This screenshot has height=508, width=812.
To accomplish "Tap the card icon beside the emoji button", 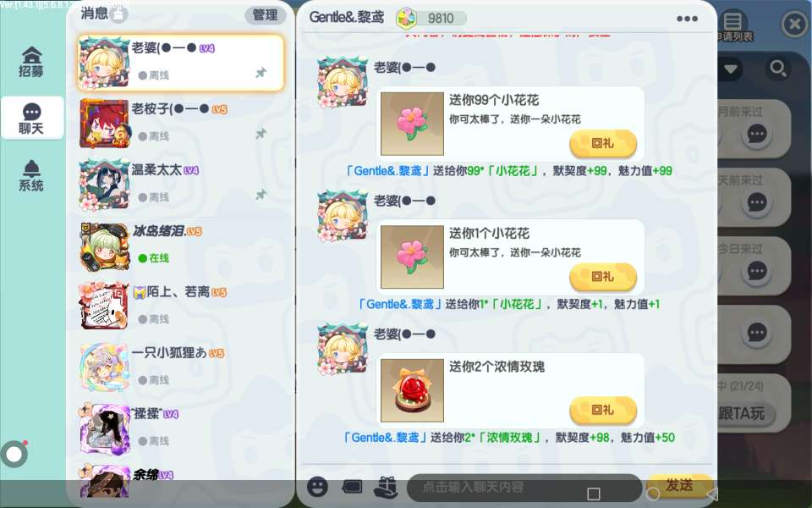I will point(352,486).
